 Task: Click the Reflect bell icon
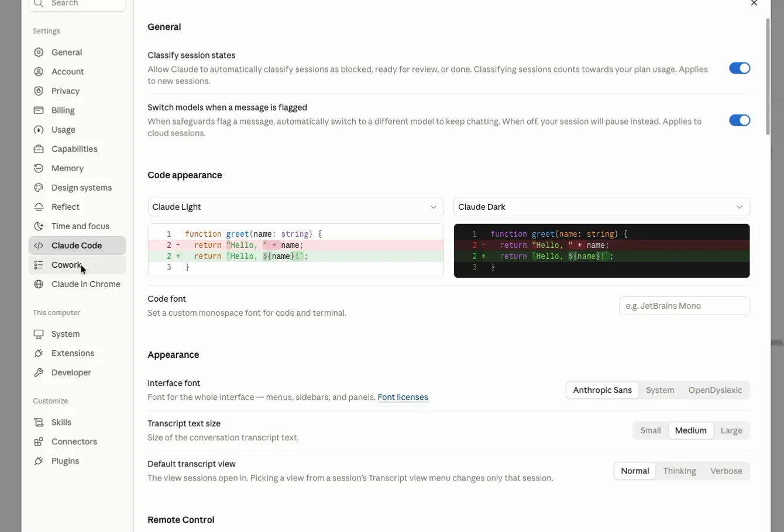(x=39, y=207)
